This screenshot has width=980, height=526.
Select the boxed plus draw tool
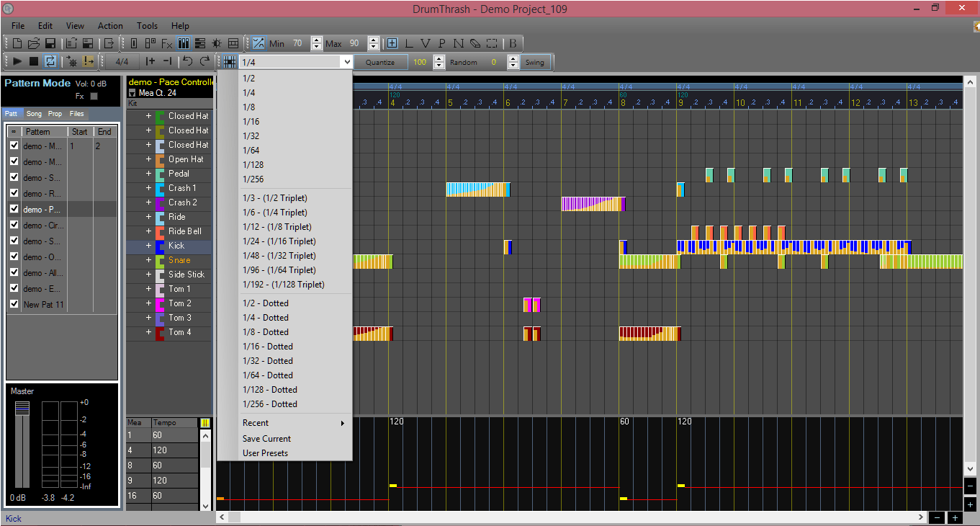(x=392, y=43)
